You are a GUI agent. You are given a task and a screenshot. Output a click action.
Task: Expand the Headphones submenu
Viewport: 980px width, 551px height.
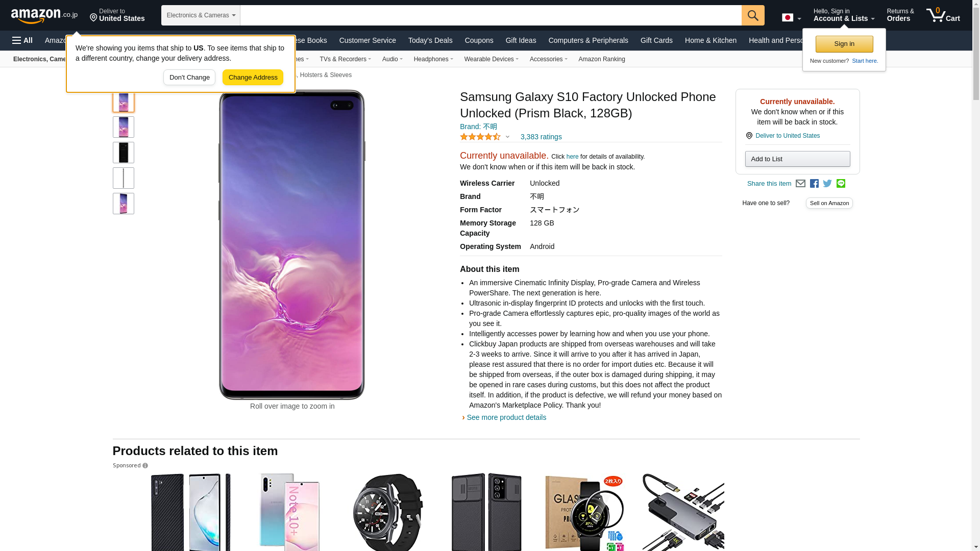[433, 59]
